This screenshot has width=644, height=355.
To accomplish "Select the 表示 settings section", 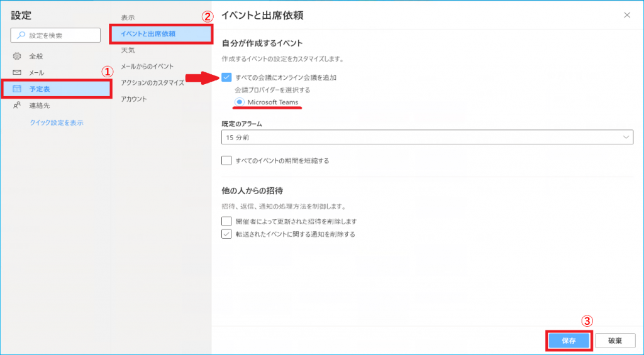I will (128, 17).
